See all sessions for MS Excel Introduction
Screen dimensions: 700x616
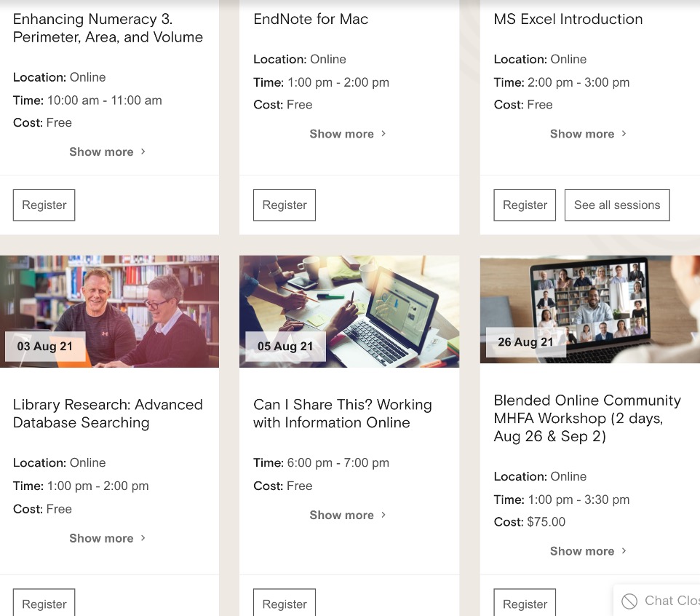617,205
